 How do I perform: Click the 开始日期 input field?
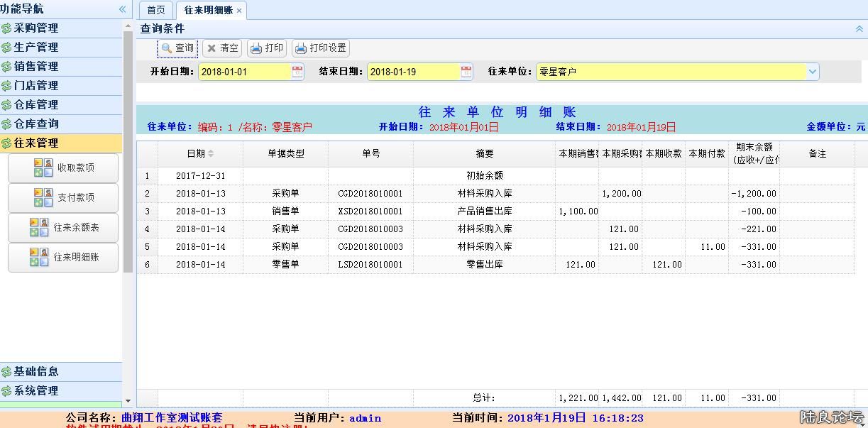(244, 72)
